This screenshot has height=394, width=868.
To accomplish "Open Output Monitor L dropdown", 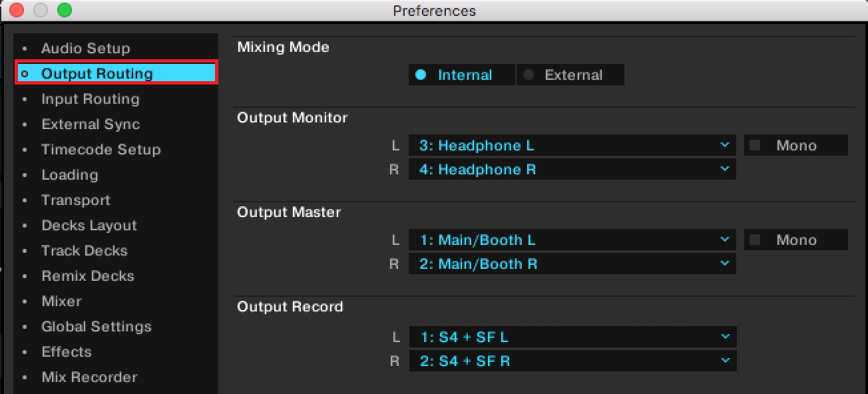I will [572, 146].
